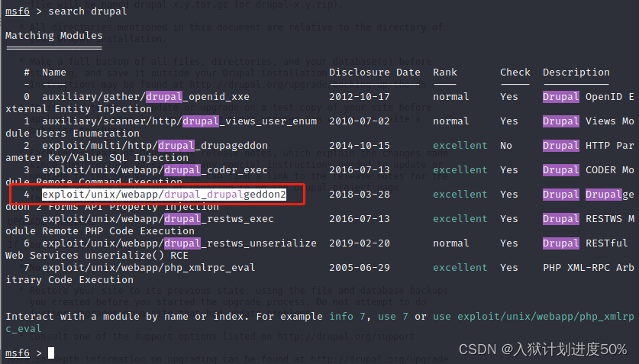Click disclosure date 2014-10-15
Viewport: 639px width, 364px height.
pos(360,146)
